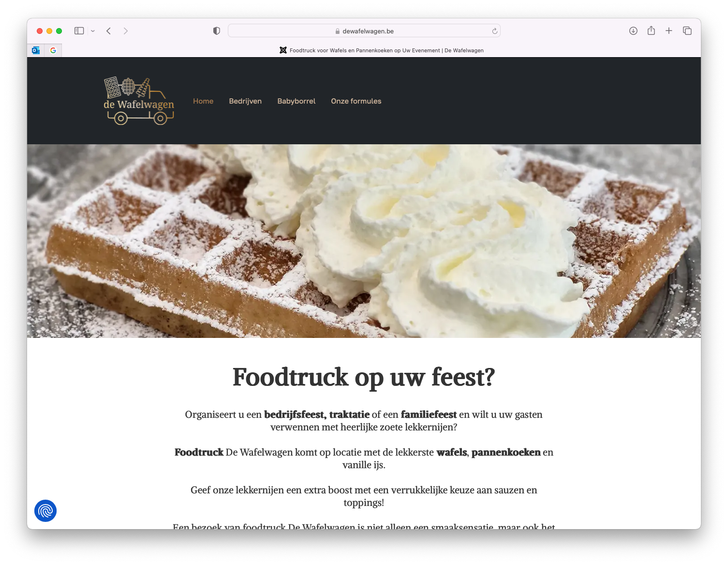Open the Share sheet icon

pyautogui.click(x=651, y=31)
